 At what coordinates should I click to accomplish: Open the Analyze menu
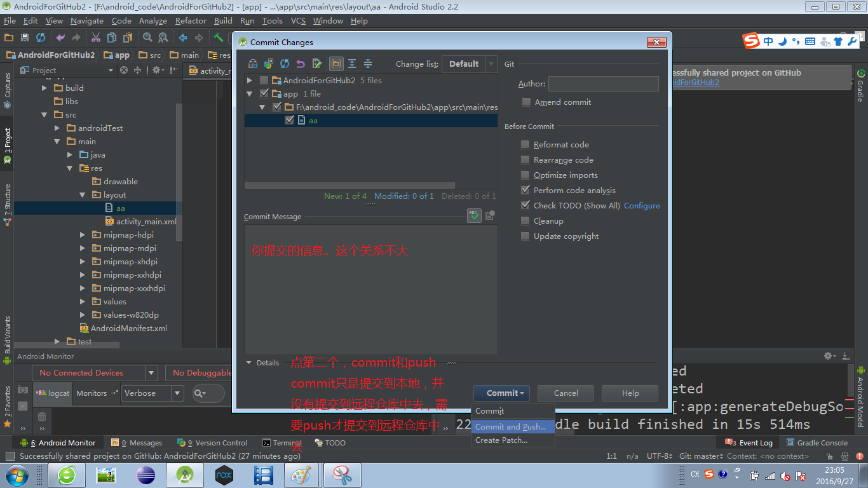(x=153, y=21)
